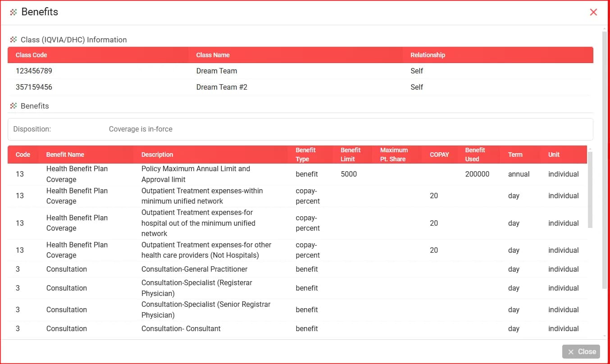
Task: Select class code 123456789
Action: coord(34,71)
